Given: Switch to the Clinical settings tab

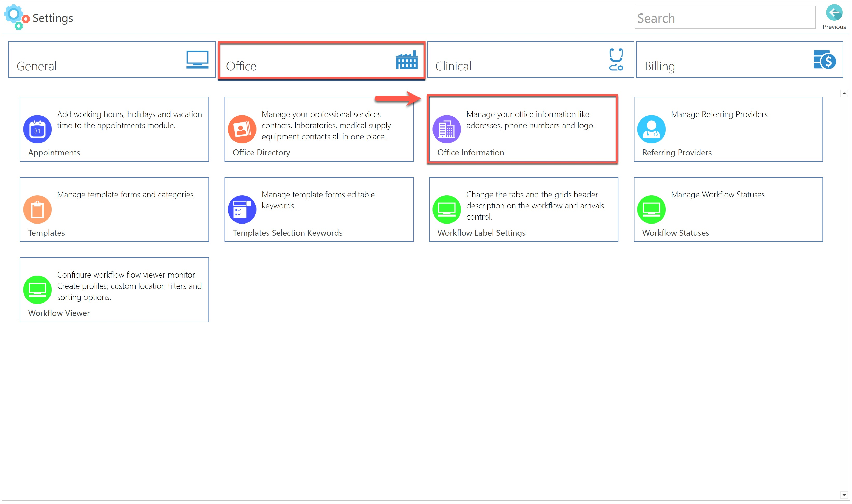Looking at the screenshot, I should [530, 60].
